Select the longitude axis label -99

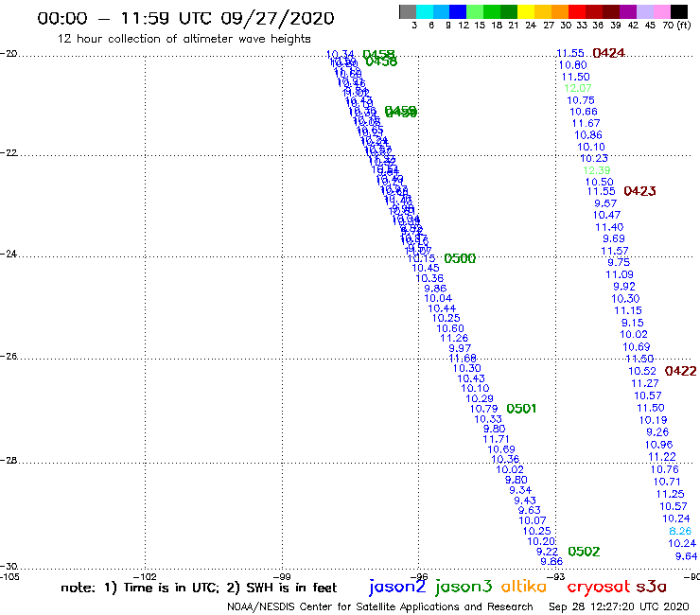(282, 576)
